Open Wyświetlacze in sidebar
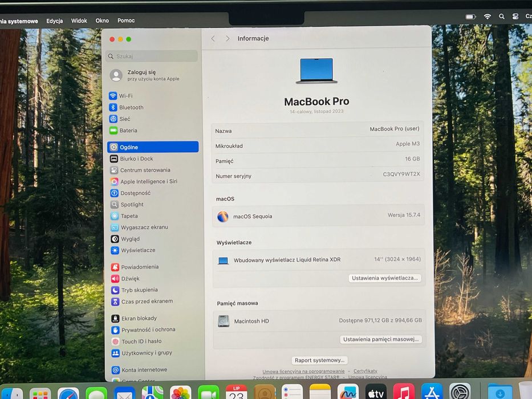The height and width of the screenshot is (399, 532). click(133, 250)
